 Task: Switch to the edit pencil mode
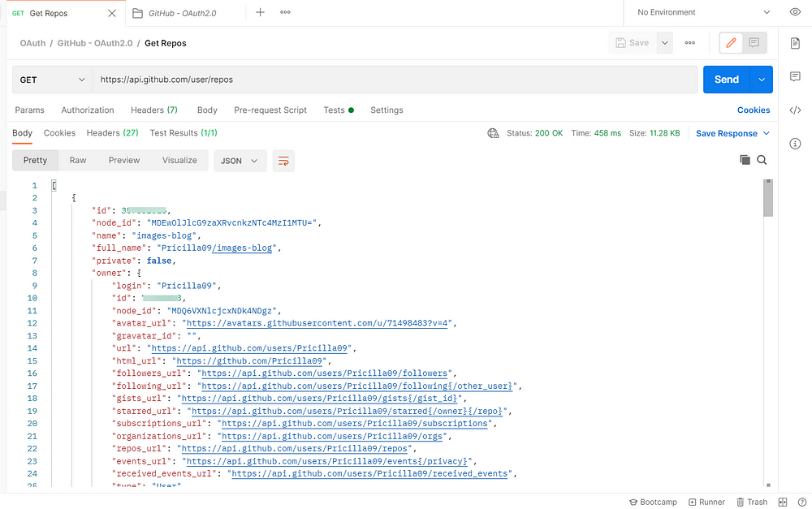coord(731,43)
